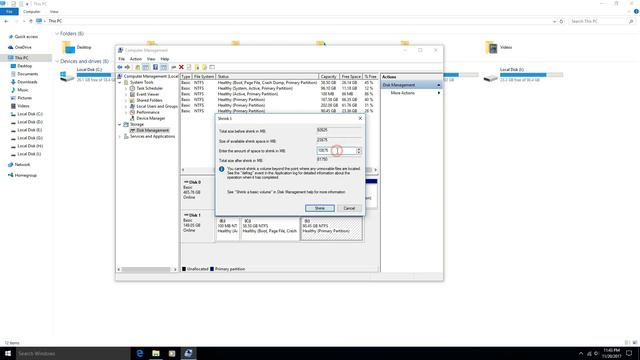The image size is (640, 360).
Task: Open the Action menu in Computer Management
Action: coord(136,59)
